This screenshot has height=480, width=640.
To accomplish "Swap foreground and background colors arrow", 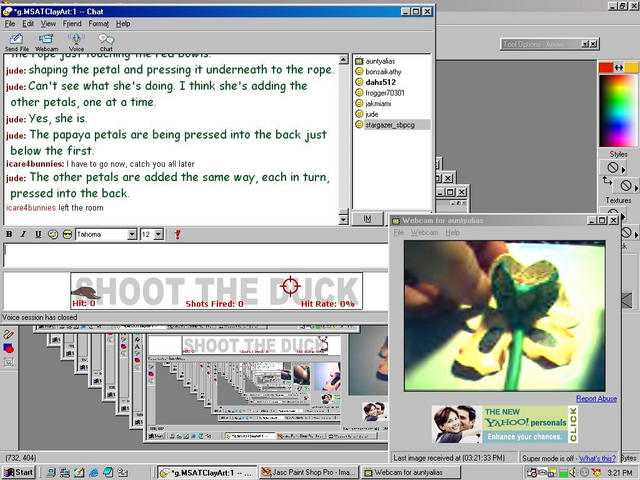I will pyautogui.click(x=618, y=68).
